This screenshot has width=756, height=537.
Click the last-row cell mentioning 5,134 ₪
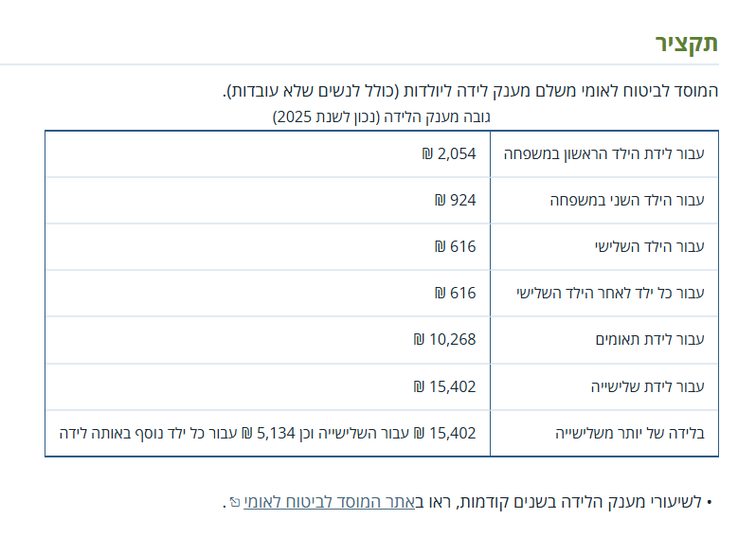pos(267,433)
